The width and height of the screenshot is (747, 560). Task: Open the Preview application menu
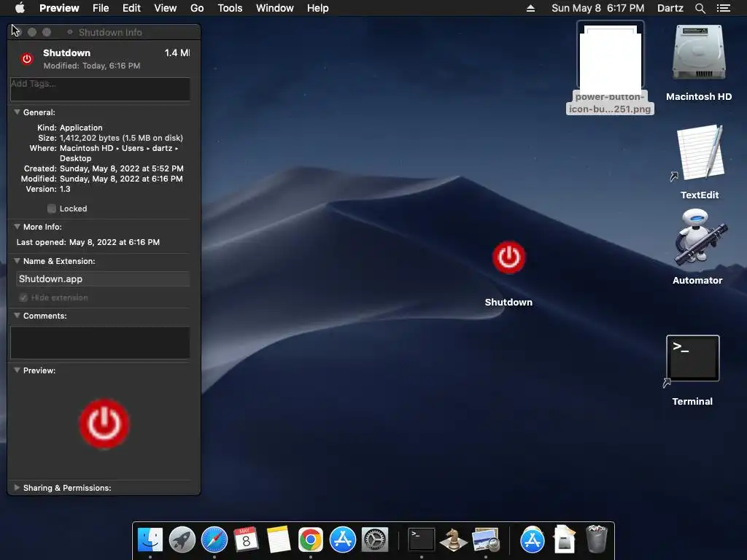point(59,8)
